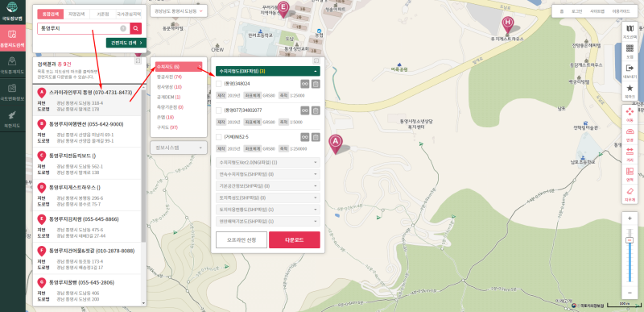Click the red magnifier search button
This screenshot has width=644, height=312.
136,28
